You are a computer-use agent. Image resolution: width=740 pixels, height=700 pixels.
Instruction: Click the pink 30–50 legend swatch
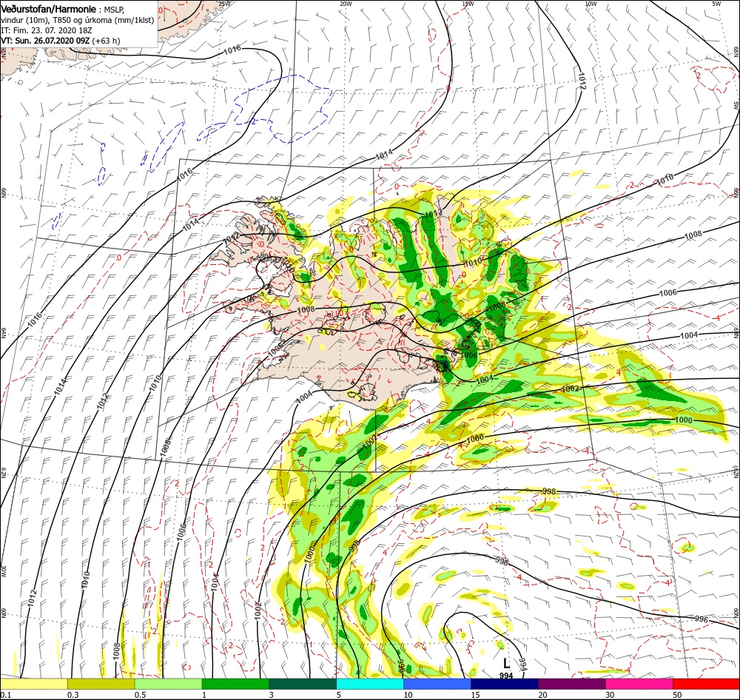tap(639, 684)
